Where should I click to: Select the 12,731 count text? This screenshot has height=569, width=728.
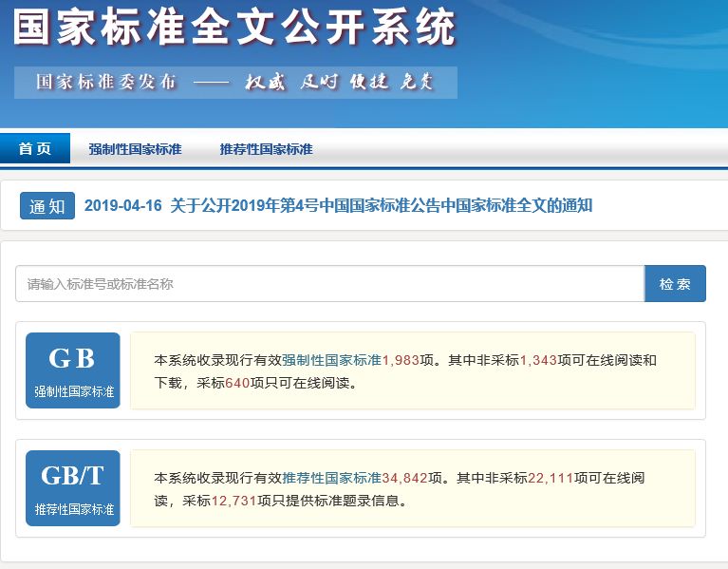(234, 501)
